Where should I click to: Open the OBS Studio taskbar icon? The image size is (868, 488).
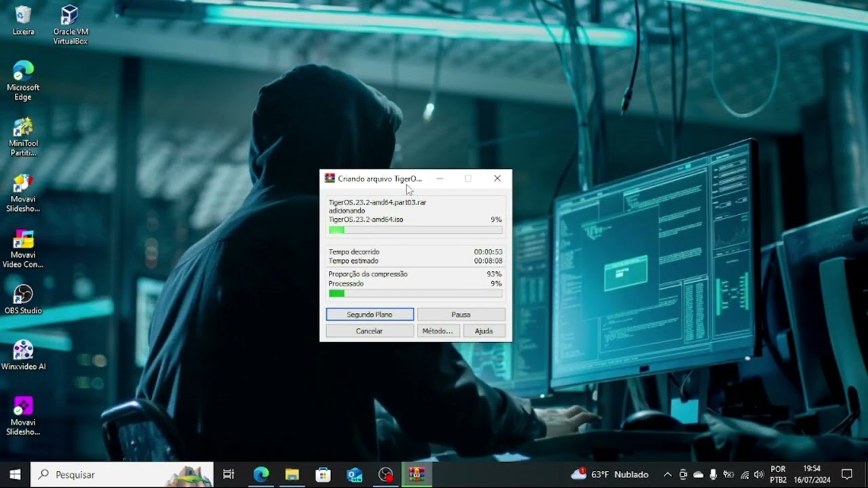tap(386, 474)
